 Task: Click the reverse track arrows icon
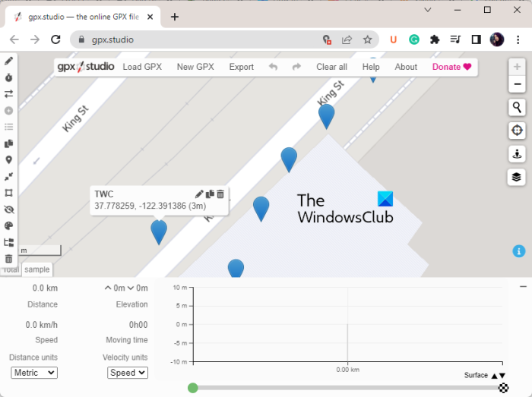pyautogui.click(x=9, y=94)
